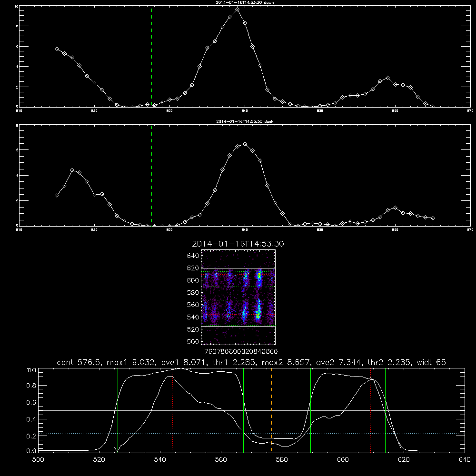Click y-axis label 0.6 of bottom plot

click(x=31, y=402)
